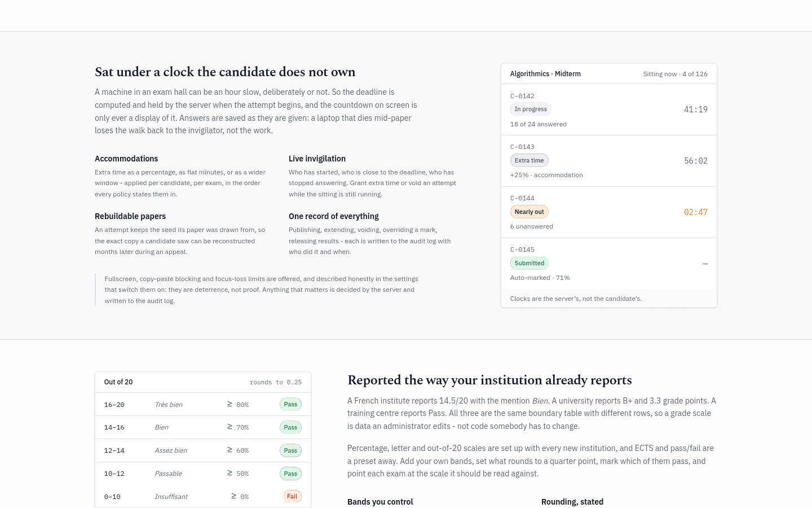
Task: Click the 'In progress' status badge for C-0142
Action: (x=531, y=109)
